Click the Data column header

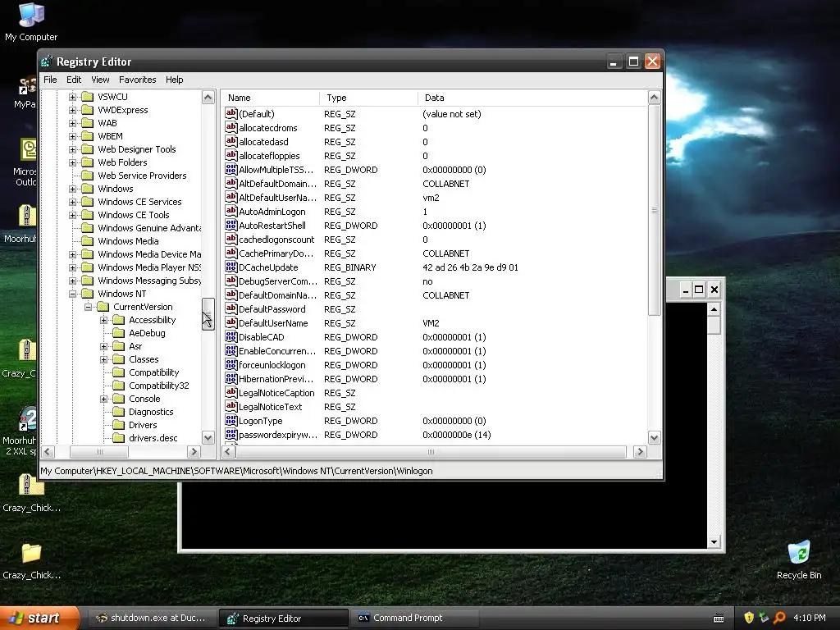click(532, 98)
